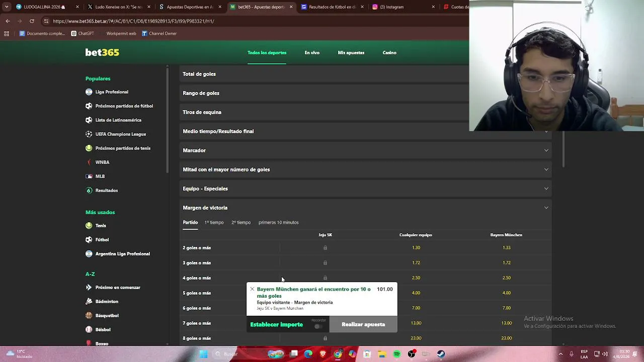644x362 pixels.
Task: Click the browser address bar URL
Action: click(133, 21)
